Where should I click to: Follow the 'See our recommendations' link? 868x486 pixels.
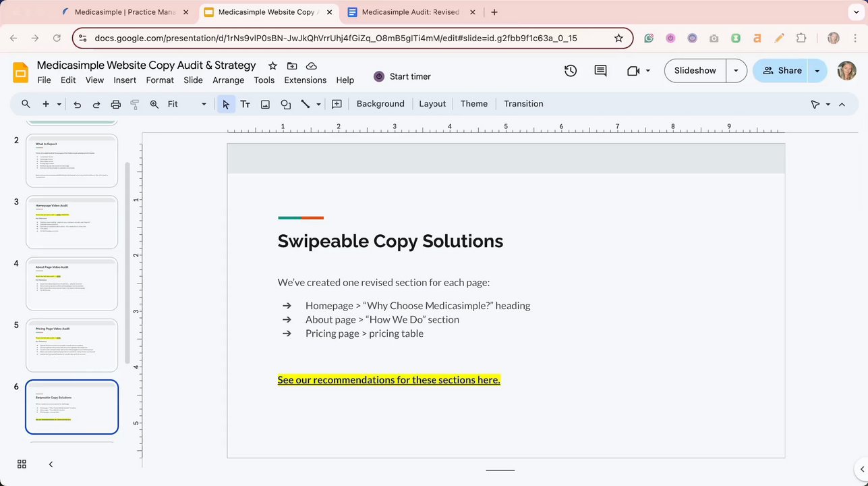point(389,380)
